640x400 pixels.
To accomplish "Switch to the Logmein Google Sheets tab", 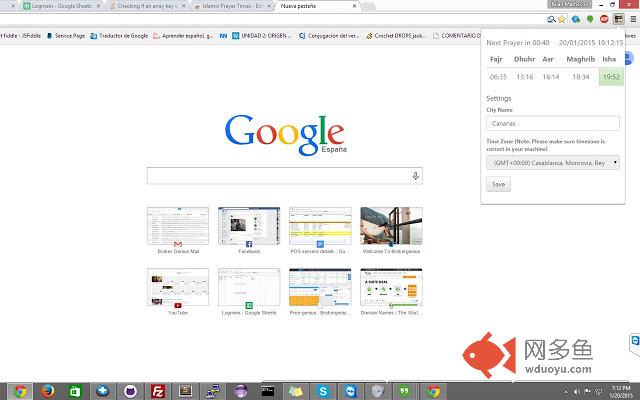I will click(62, 6).
